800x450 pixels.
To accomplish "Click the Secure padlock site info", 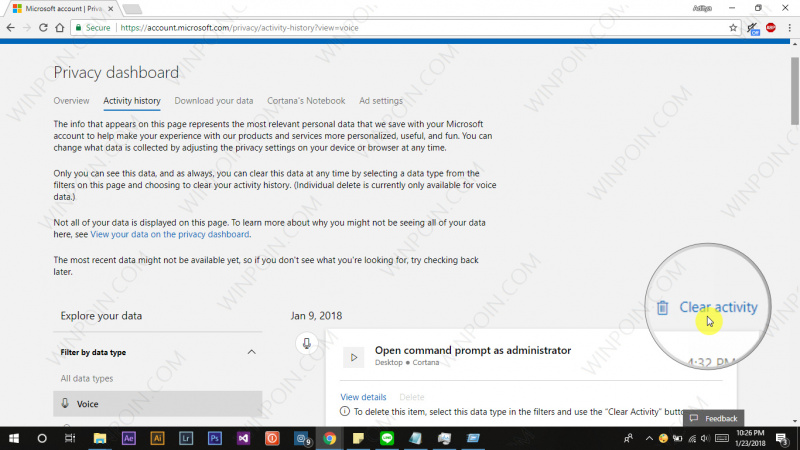I will pos(93,28).
